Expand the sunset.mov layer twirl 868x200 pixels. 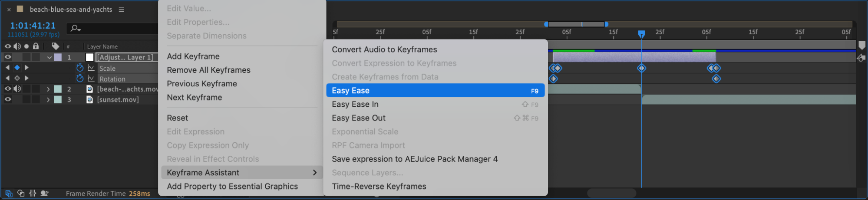[x=48, y=99]
